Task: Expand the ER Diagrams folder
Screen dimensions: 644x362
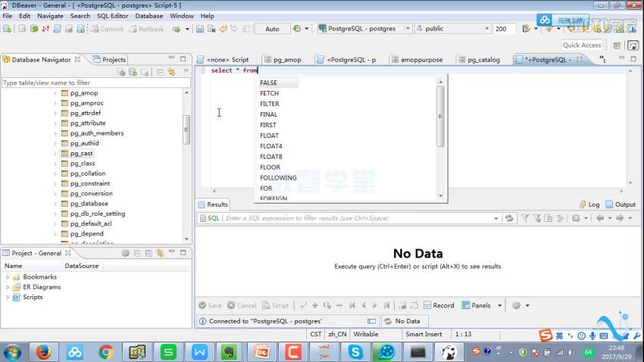Action: (8, 287)
